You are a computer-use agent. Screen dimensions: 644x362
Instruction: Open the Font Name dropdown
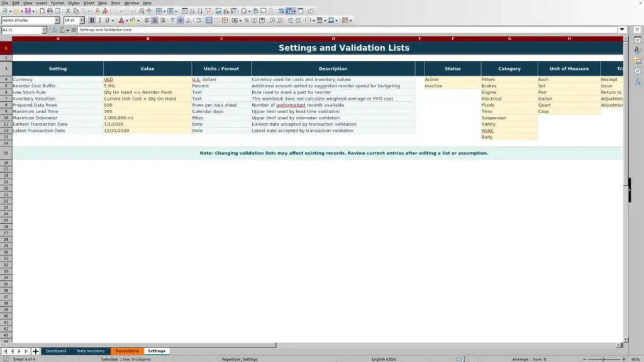click(57, 20)
